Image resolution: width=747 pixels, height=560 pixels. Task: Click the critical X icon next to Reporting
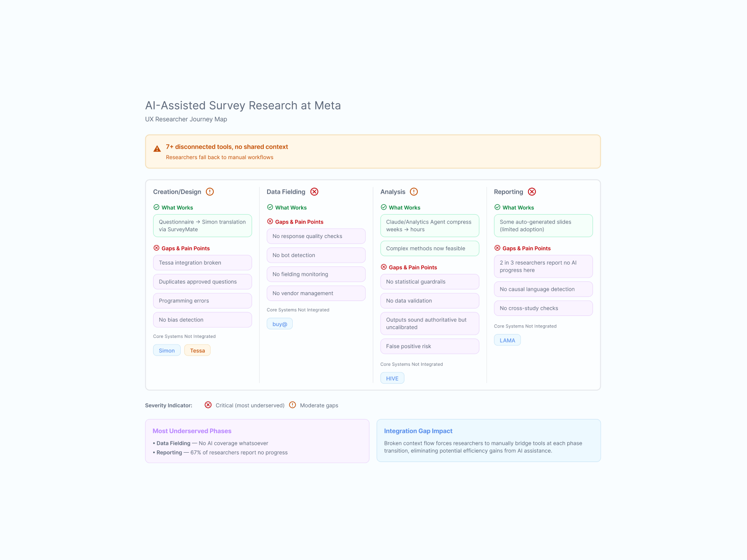[532, 192]
